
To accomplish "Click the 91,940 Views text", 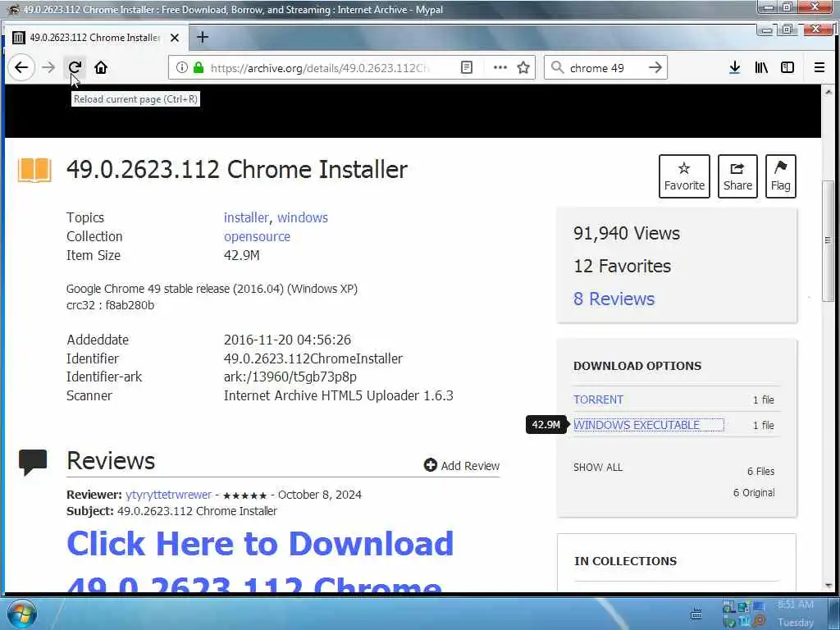I will 626,233.
